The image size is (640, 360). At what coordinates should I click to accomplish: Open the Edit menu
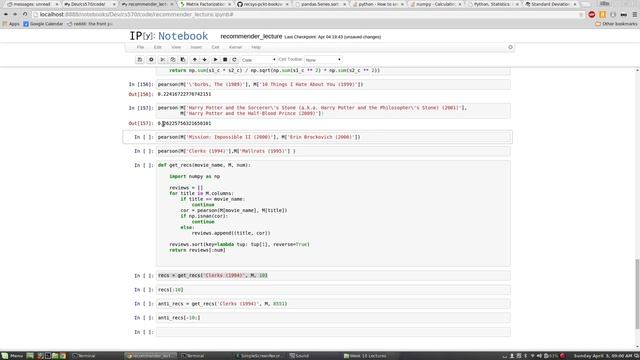158,47
